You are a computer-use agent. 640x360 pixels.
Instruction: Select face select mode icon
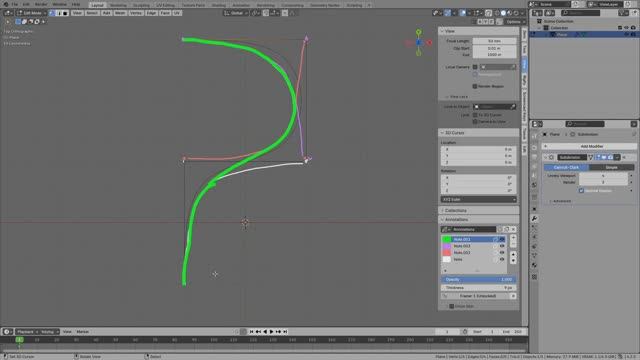tap(65, 13)
